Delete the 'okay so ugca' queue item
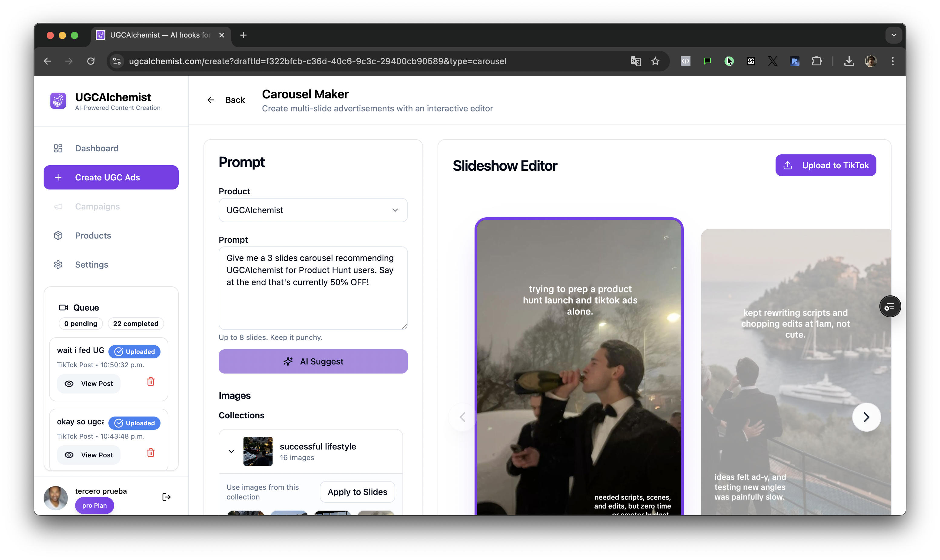Screen dimensions: 940x560 point(151,453)
